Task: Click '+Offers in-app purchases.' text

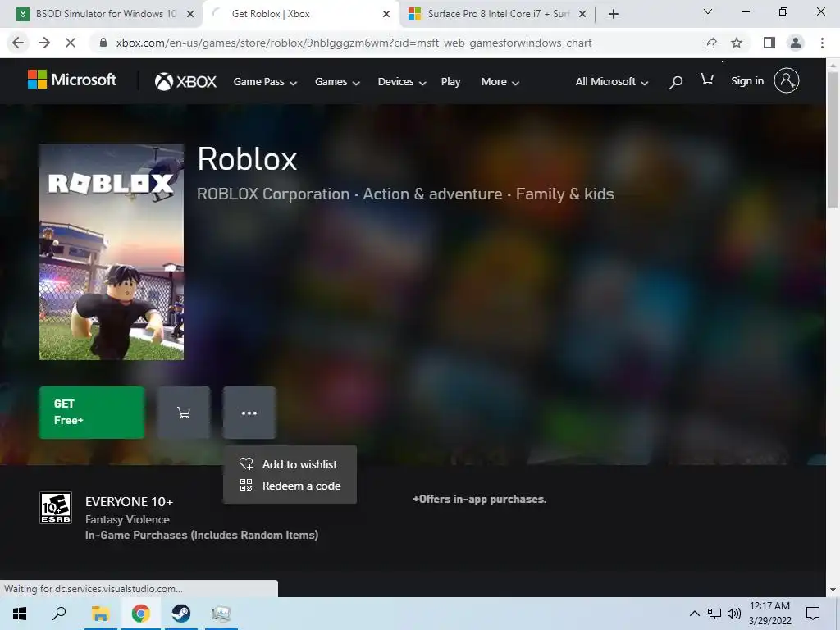Action: [x=479, y=500]
